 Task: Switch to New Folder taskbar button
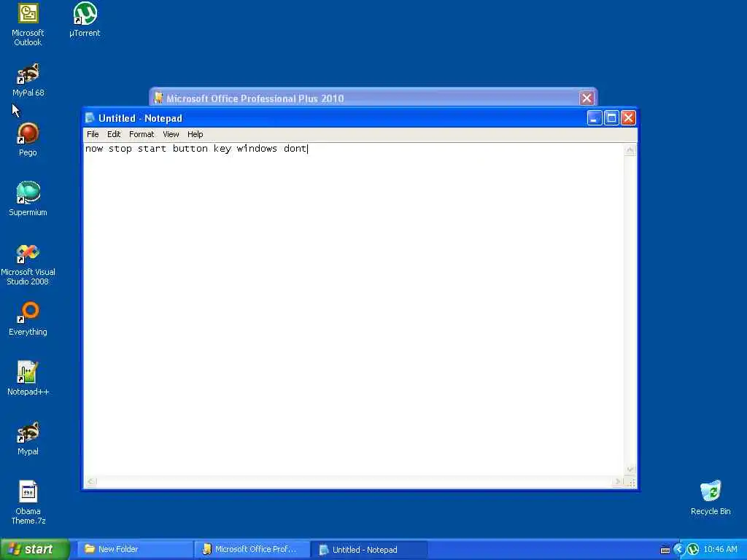(135, 550)
